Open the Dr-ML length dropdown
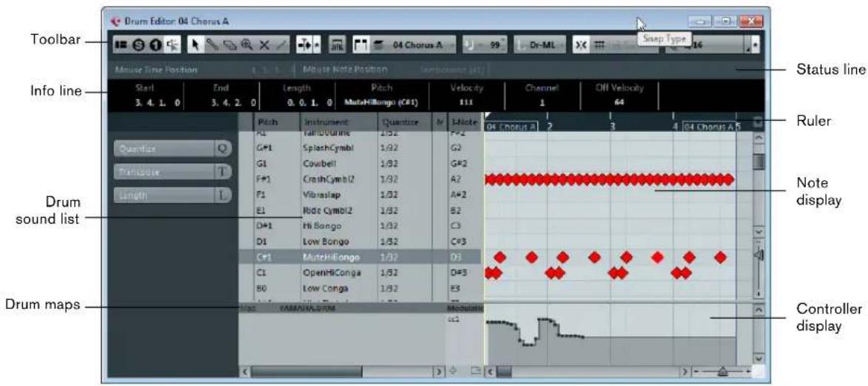This screenshot has width=868, height=386. point(540,46)
